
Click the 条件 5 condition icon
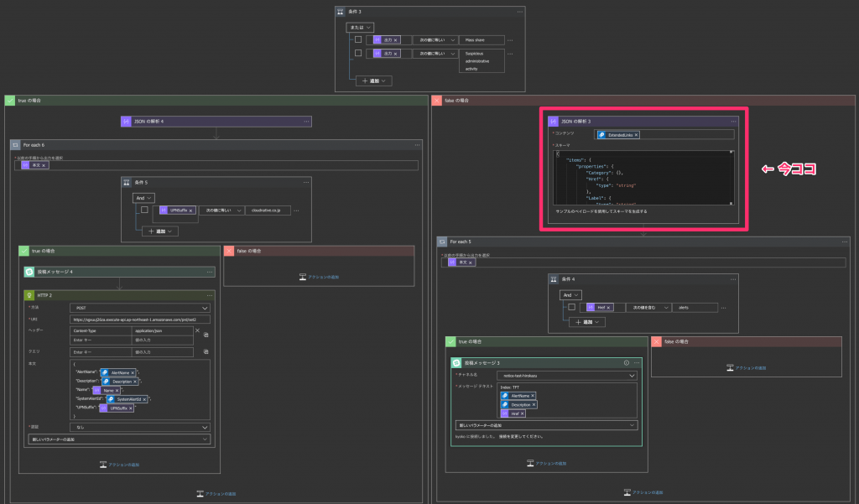(127, 183)
